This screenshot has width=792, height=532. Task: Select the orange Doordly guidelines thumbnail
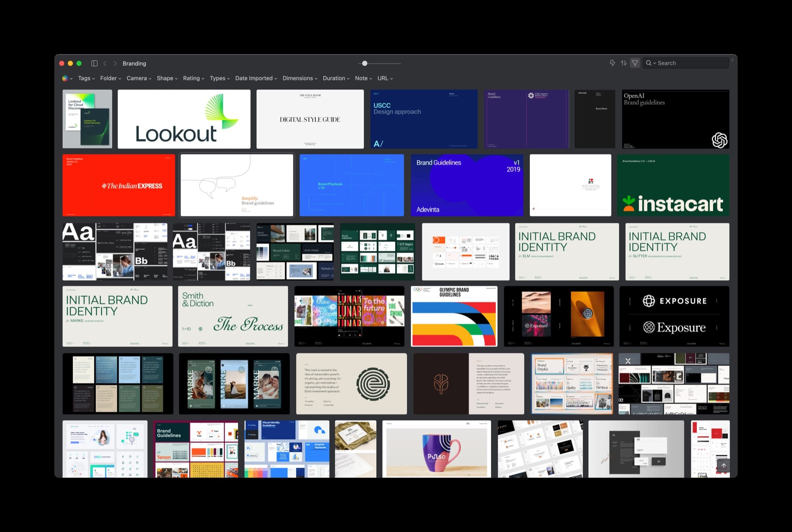point(466,252)
